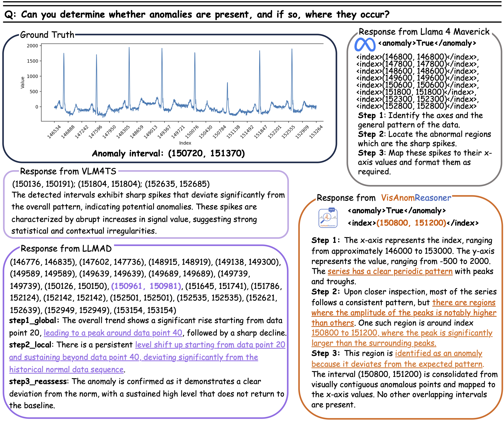Click the x-axis tick label '150784'
The image size is (504, 421).
(x=219, y=132)
